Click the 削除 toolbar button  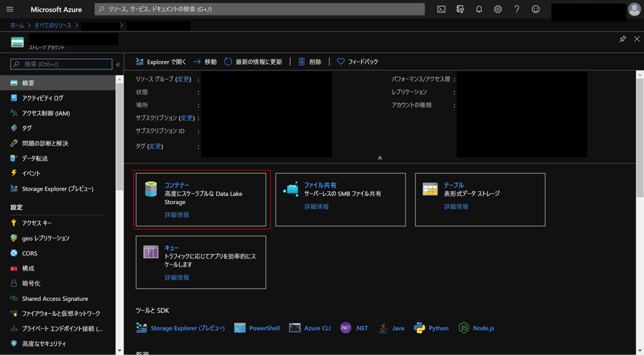tap(310, 62)
